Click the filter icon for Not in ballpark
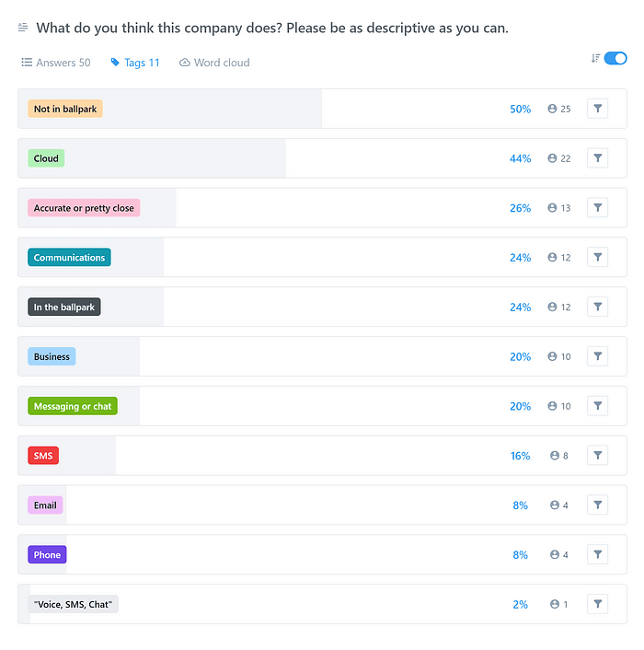 tap(598, 109)
